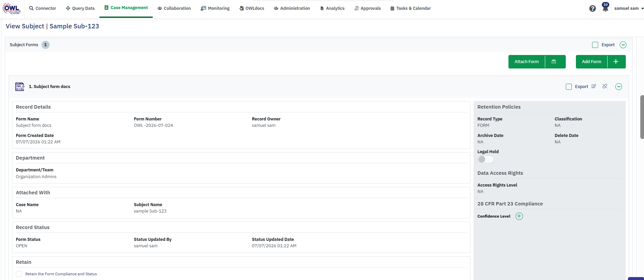Click the Record Type FORM value
Screen dimensions: 644x280
pyautogui.click(x=483, y=125)
